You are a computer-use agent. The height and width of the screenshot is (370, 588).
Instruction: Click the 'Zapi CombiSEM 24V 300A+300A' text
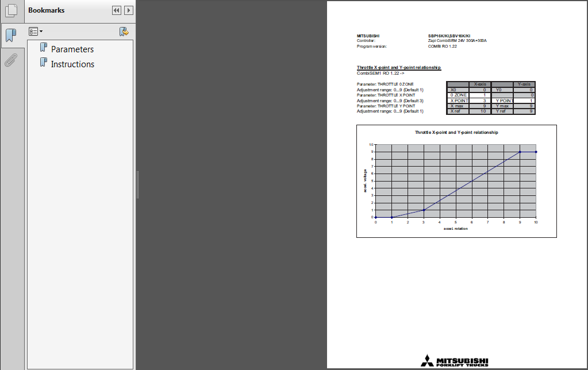coord(457,40)
